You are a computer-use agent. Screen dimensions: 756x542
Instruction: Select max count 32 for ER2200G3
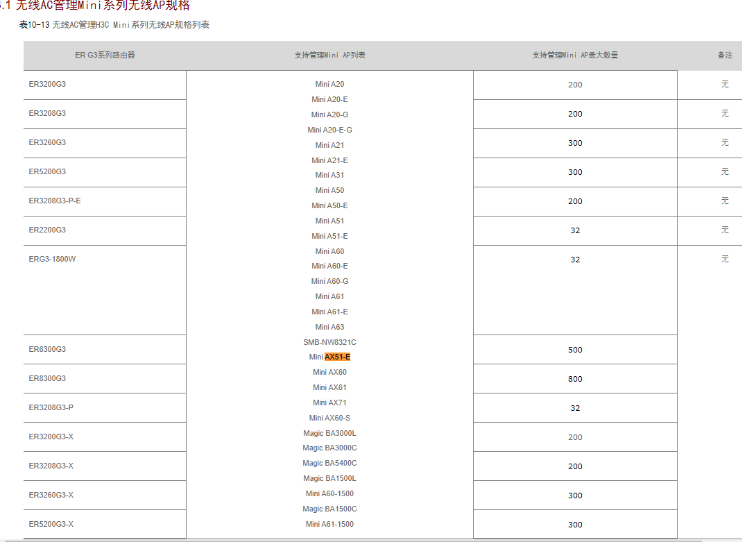pos(575,230)
